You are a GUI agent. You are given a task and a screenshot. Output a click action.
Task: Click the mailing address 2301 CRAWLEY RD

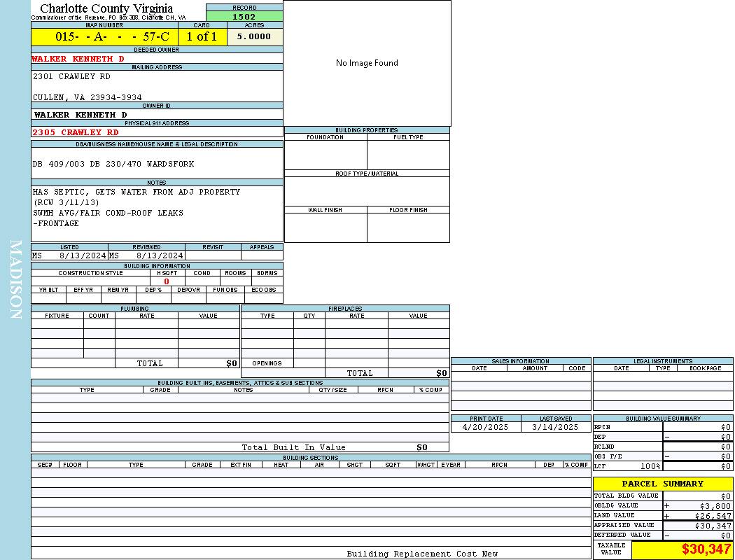click(x=71, y=76)
